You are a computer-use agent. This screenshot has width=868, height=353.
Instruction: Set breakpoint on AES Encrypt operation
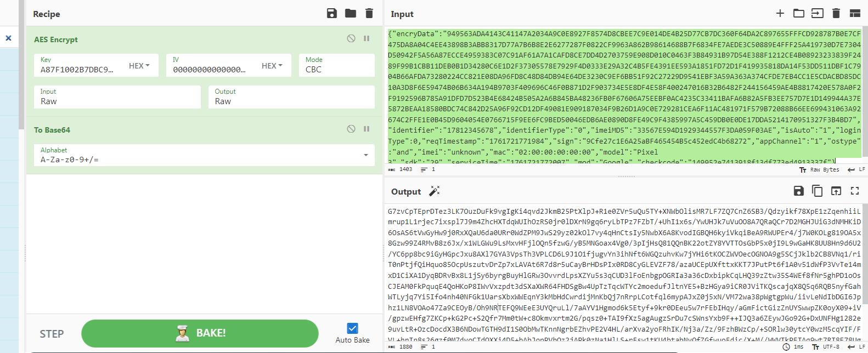click(x=367, y=38)
